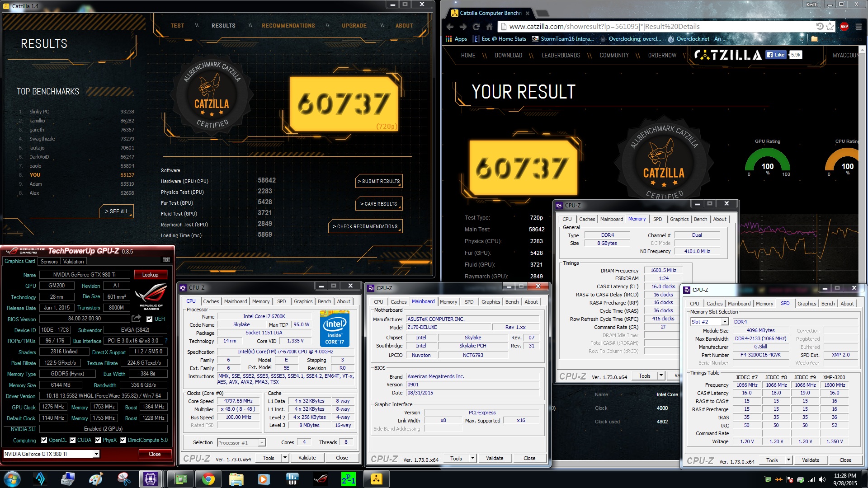Bookmark this page with the star icon
This screenshot has height=488, width=868.
(x=830, y=26)
